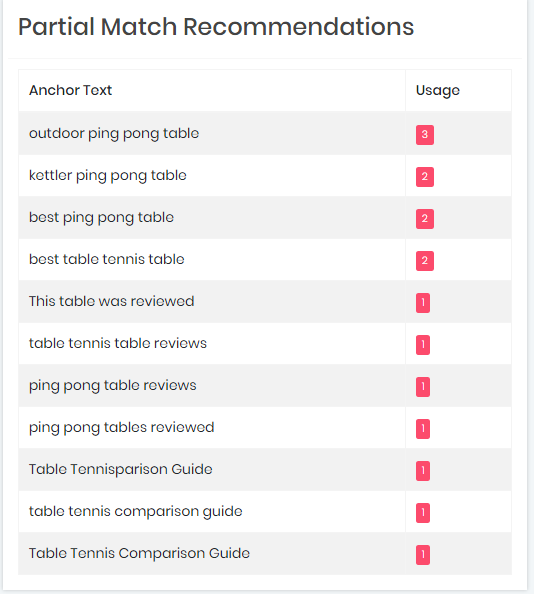Click the usage badge for ping pong table reviews
The image size is (534, 594).
pyautogui.click(x=423, y=387)
